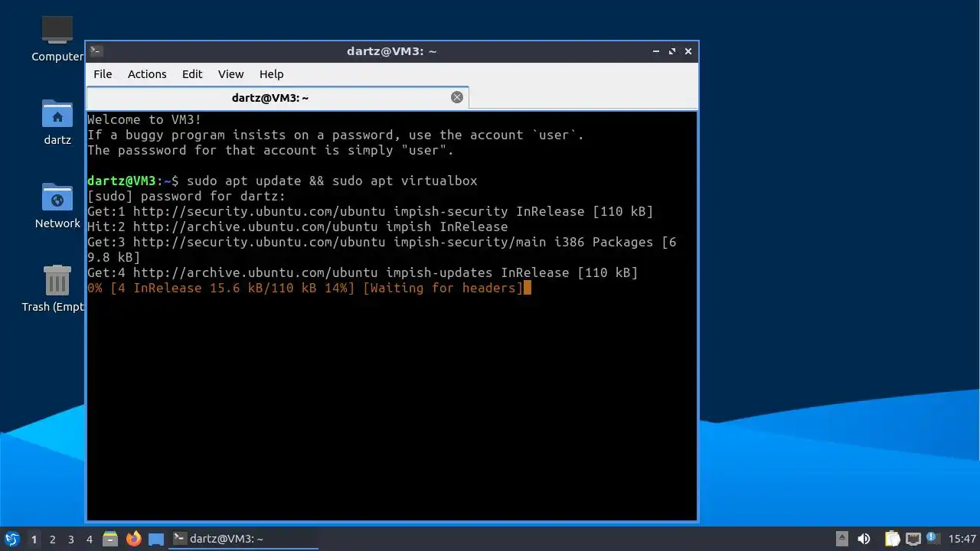
Task: Open the Actions menu
Action: (147, 74)
